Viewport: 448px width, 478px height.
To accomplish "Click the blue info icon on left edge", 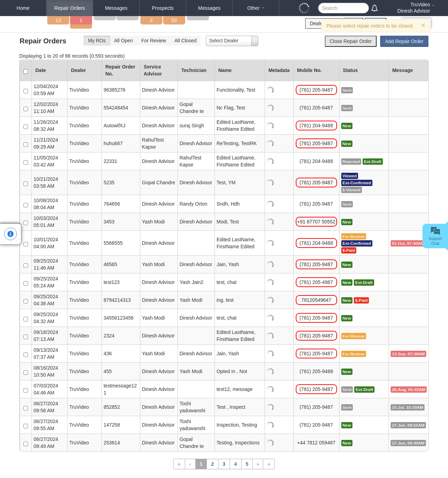I will click(x=10, y=234).
